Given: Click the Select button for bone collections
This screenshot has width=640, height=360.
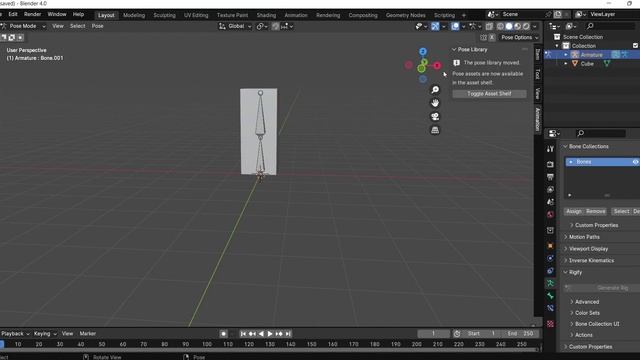Looking at the screenshot, I should (621, 211).
